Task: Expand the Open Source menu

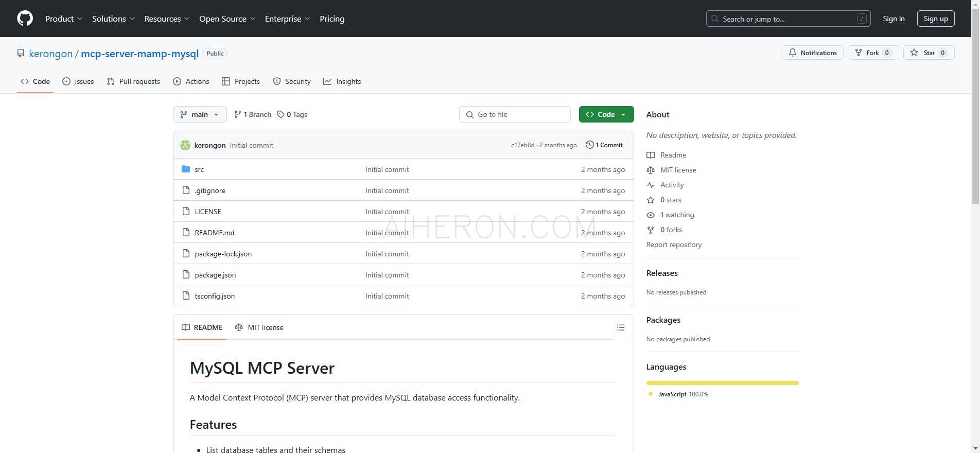Action: (x=227, y=19)
